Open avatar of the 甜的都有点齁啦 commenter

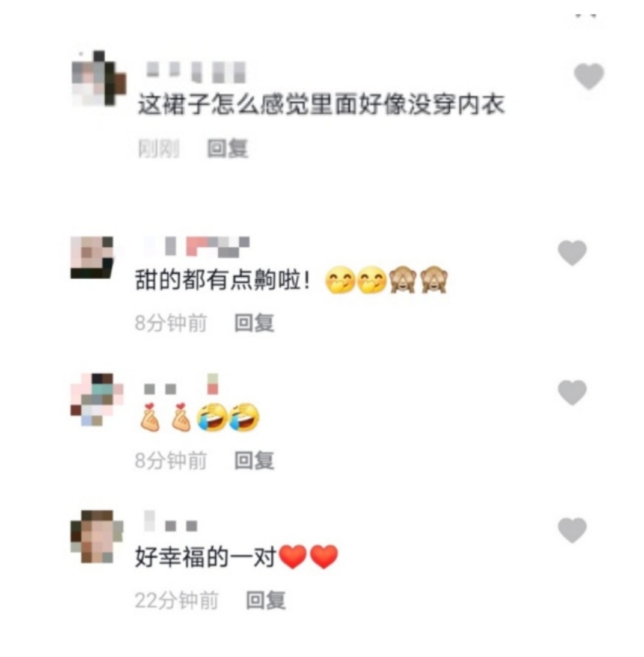click(92, 258)
